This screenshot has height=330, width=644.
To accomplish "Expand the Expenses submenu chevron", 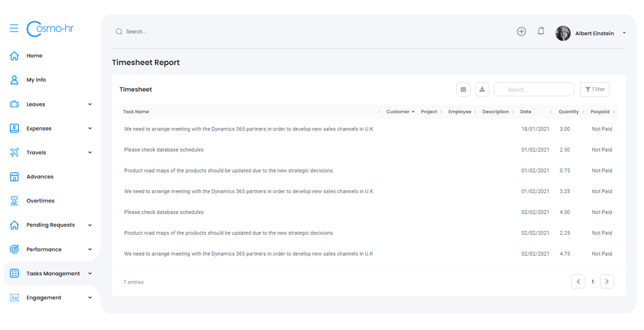I will 90,128.
